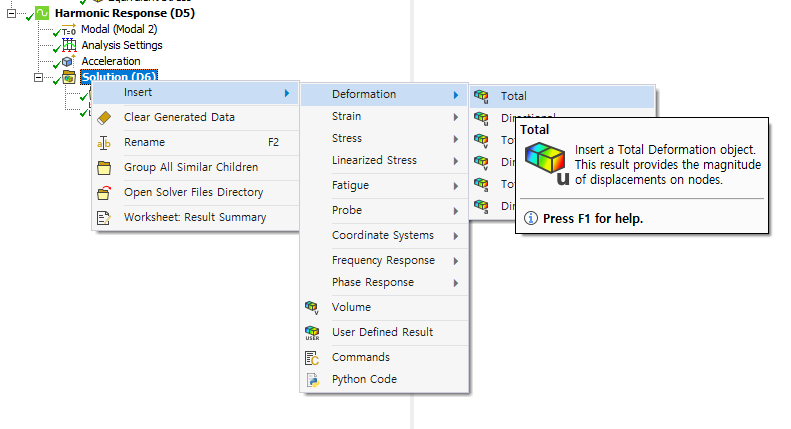
Task: Choose Rename from the context menu
Action: point(196,142)
